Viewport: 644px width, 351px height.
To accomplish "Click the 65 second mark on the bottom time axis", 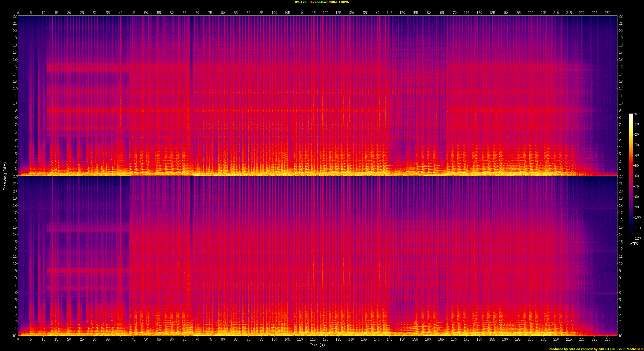I will pos(184,339).
